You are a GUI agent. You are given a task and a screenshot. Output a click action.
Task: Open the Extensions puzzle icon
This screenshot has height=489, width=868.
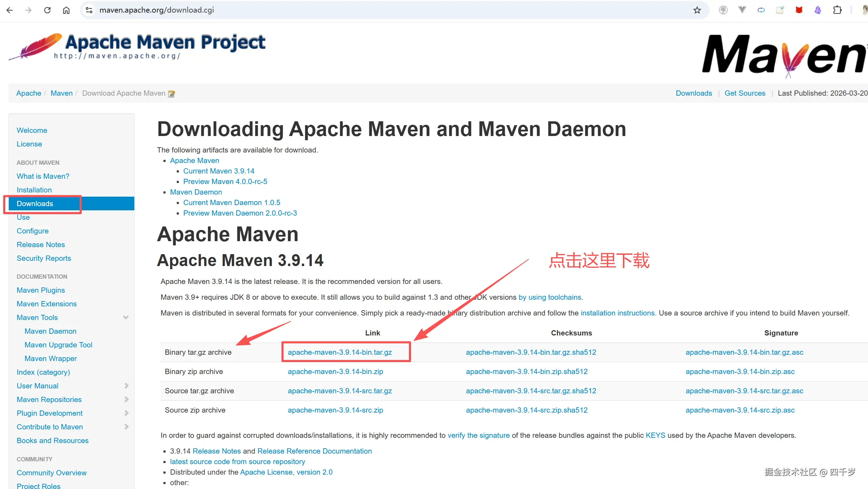click(837, 10)
